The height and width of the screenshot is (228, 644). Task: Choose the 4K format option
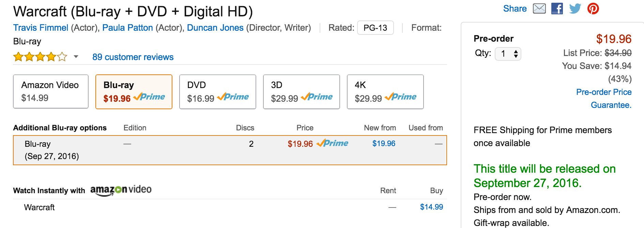[x=385, y=92]
